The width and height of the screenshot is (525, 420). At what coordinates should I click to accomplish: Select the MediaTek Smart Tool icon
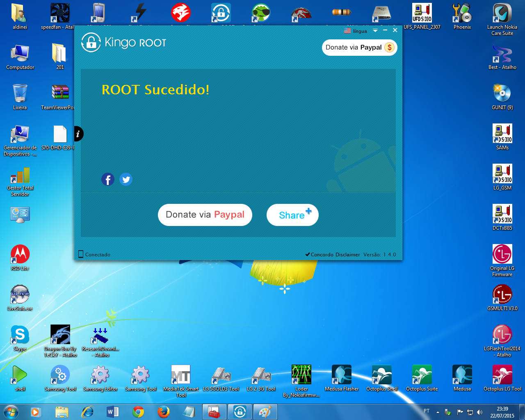[181, 381]
